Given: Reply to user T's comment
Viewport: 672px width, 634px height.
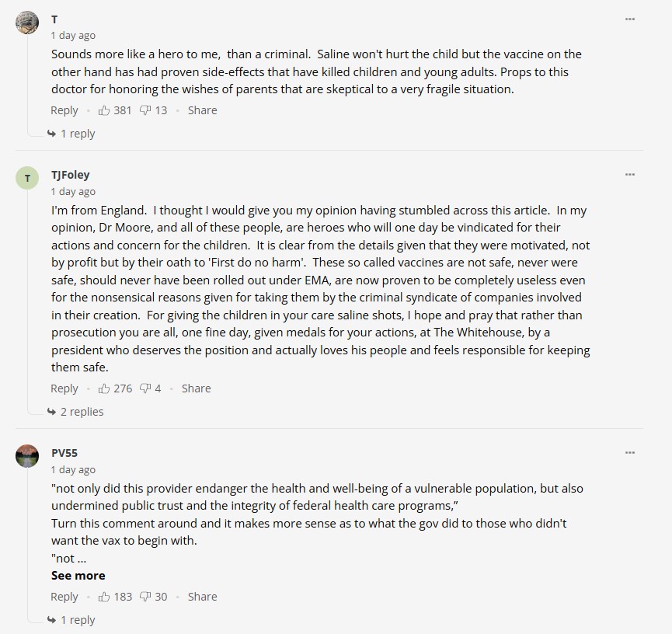Looking at the screenshot, I should coord(64,110).
